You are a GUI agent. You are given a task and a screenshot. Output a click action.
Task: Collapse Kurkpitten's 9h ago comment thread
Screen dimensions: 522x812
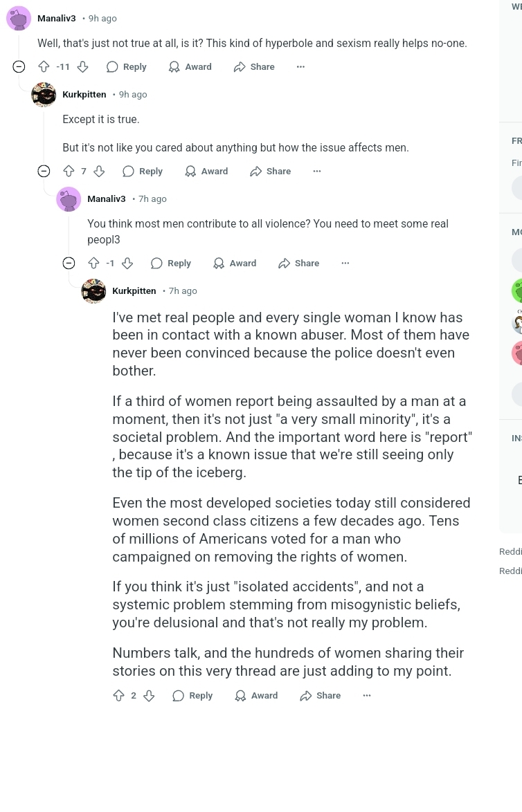tap(44, 172)
